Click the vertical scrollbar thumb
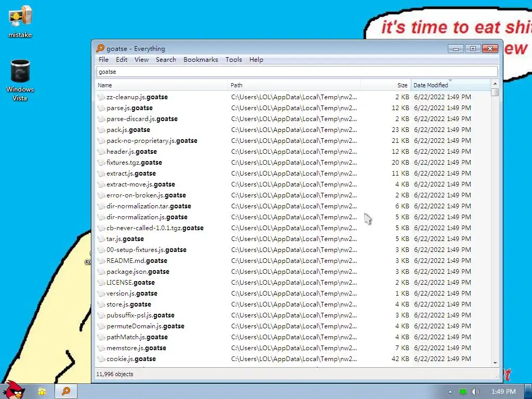 pos(495,92)
